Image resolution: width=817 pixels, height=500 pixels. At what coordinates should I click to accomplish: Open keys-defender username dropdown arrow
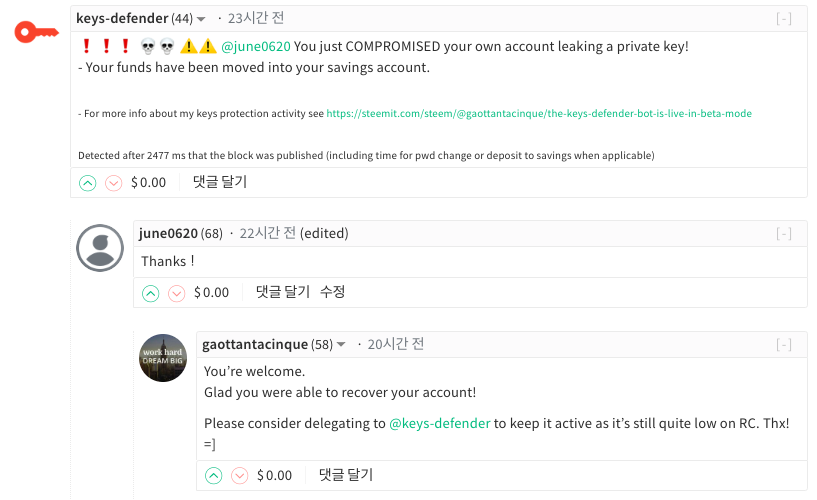[202, 19]
